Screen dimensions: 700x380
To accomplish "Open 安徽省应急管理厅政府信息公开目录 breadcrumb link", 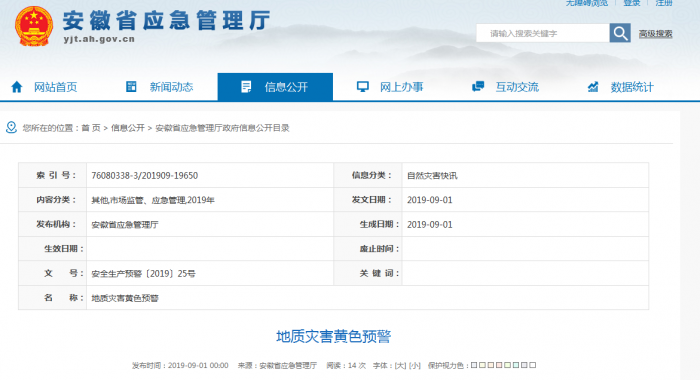I will (222, 128).
